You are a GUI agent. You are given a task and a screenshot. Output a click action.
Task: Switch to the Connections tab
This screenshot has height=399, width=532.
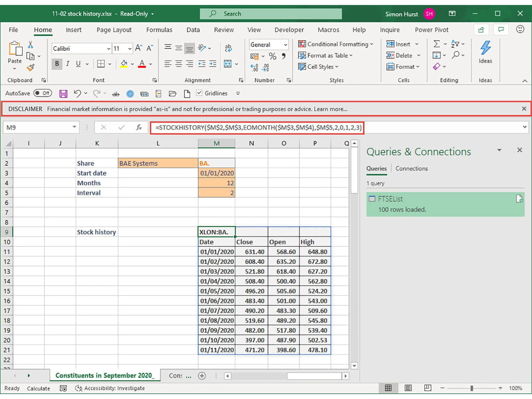pyautogui.click(x=411, y=169)
